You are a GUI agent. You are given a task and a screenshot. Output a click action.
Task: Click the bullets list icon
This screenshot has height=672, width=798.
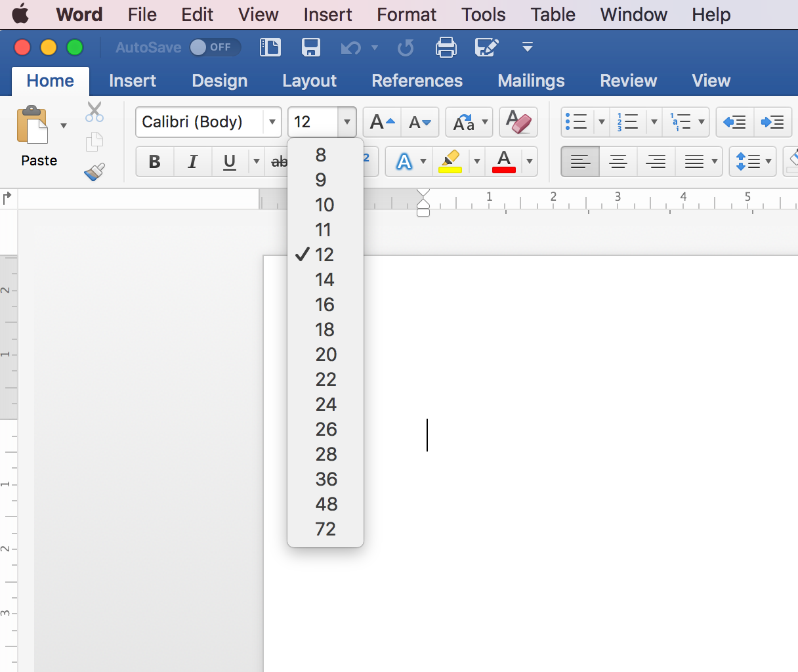tap(576, 122)
